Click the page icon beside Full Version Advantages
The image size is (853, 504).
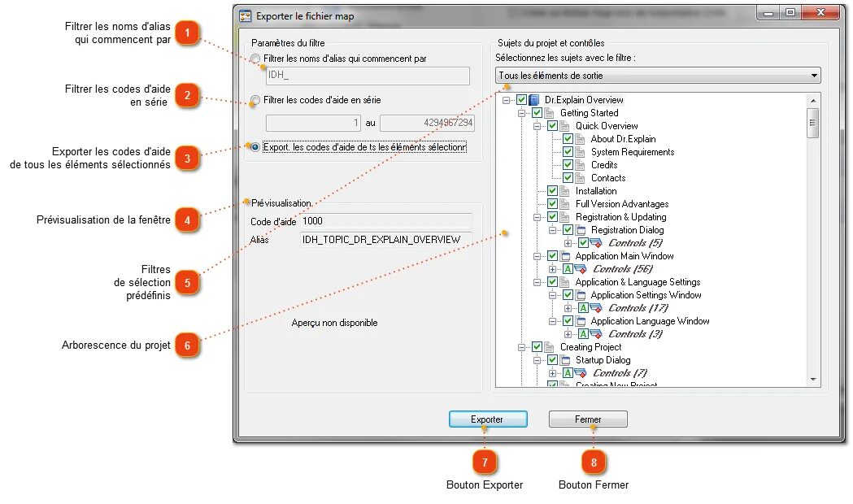coord(564,204)
